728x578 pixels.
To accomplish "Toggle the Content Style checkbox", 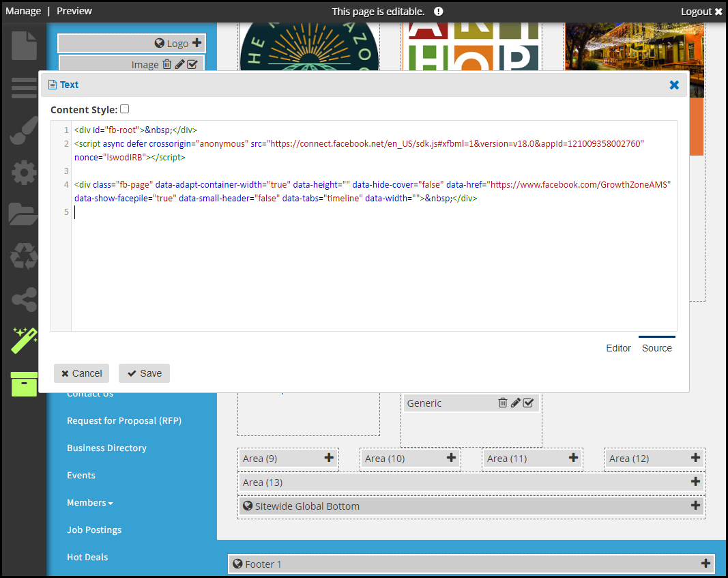I will (x=124, y=109).
